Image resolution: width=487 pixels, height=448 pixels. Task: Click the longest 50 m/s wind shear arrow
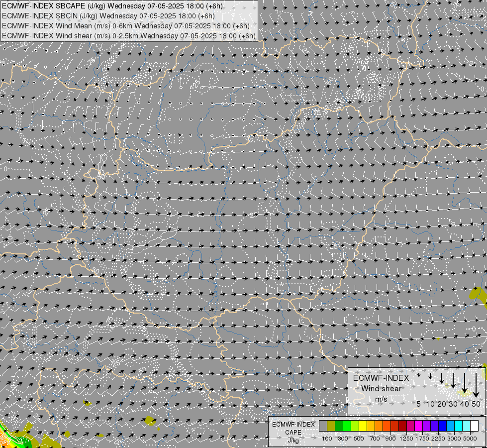click(476, 385)
